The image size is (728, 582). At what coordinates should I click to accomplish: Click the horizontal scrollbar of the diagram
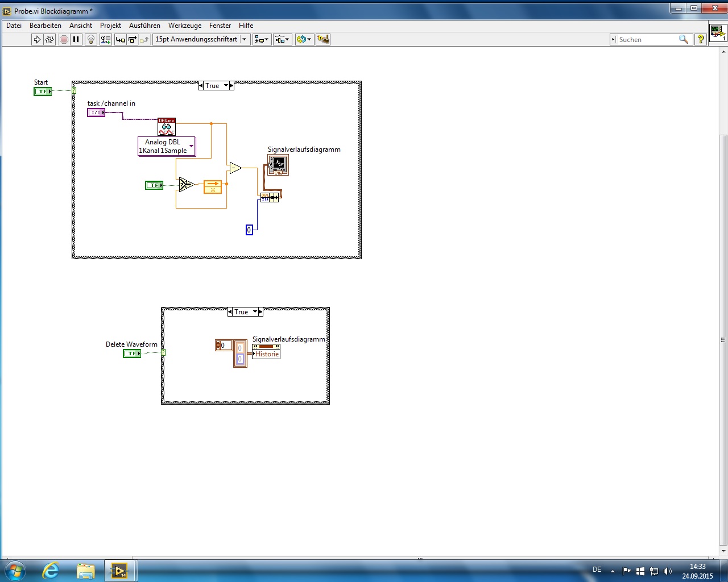pyautogui.click(x=420, y=558)
